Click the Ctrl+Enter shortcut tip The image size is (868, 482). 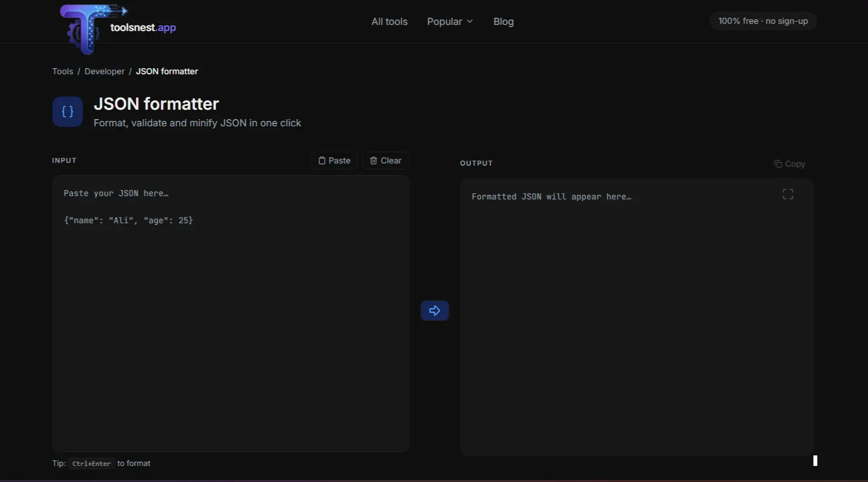pos(91,464)
